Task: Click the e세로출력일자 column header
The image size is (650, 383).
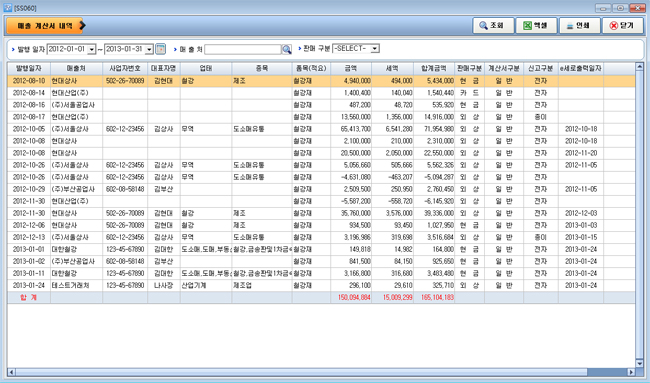Action: [581, 68]
